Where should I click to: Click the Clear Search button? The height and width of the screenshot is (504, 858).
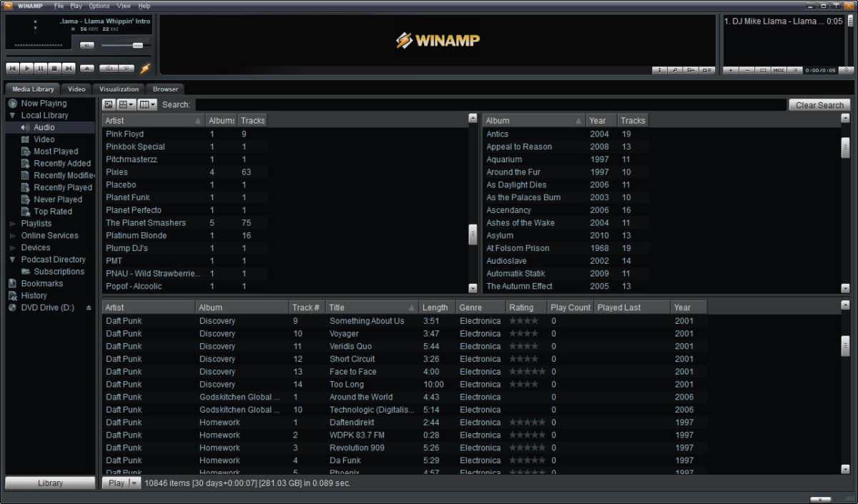click(x=819, y=105)
